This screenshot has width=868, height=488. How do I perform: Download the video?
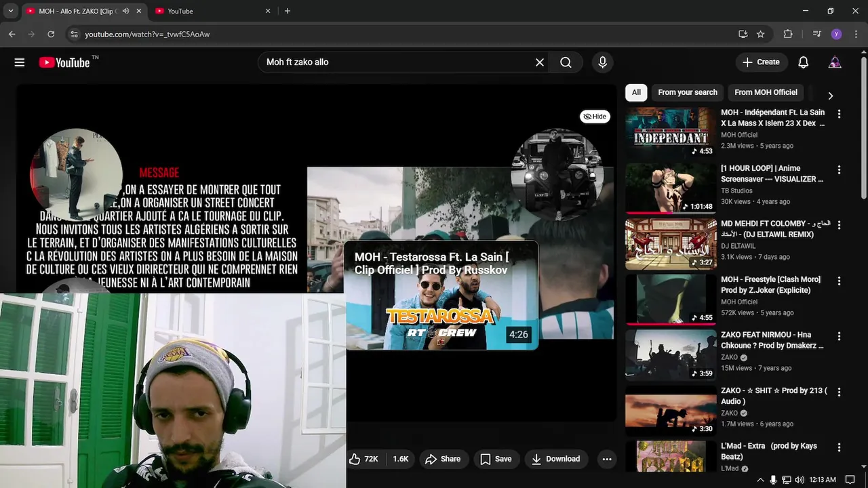[x=555, y=459]
